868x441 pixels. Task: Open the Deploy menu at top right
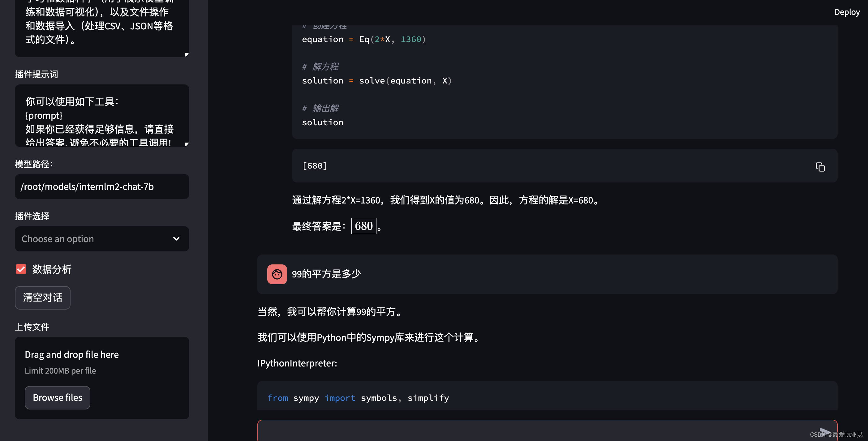847,12
